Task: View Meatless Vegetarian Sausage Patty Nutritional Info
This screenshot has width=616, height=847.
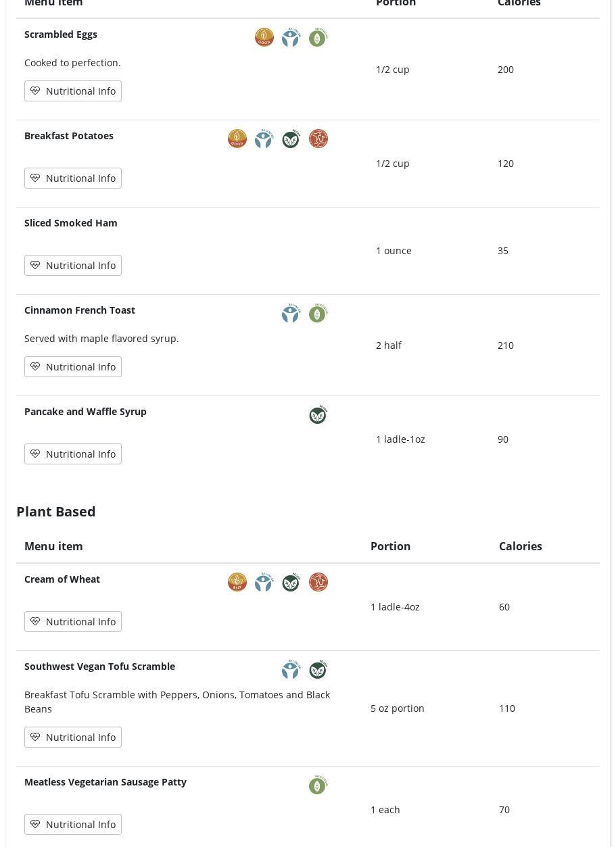Action: pyautogui.click(x=73, y=824)
